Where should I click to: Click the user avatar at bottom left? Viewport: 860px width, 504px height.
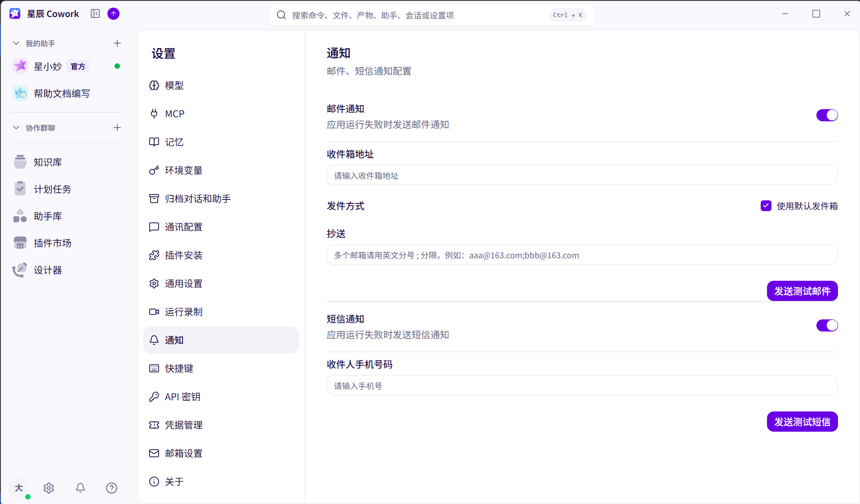coord(19,488)
